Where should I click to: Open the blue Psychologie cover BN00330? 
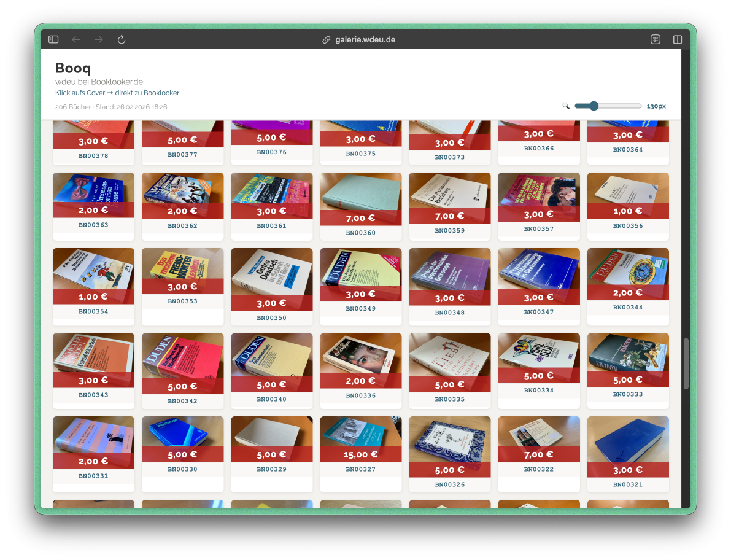click(182, 439)
